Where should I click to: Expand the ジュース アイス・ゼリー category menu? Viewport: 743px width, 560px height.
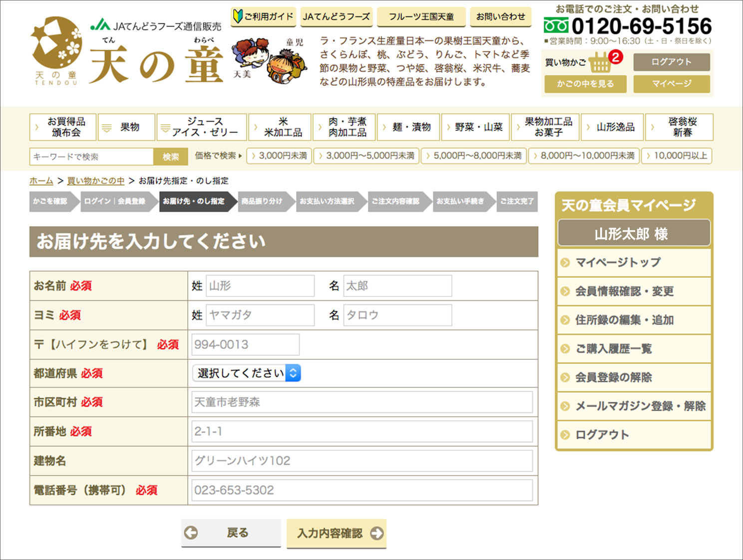click(202, 127)
